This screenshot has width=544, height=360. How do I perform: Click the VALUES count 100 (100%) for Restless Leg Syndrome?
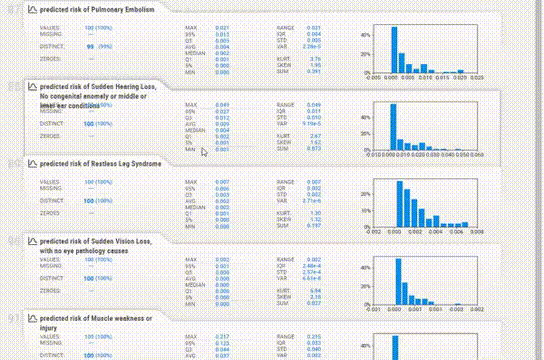pos(98,182)
